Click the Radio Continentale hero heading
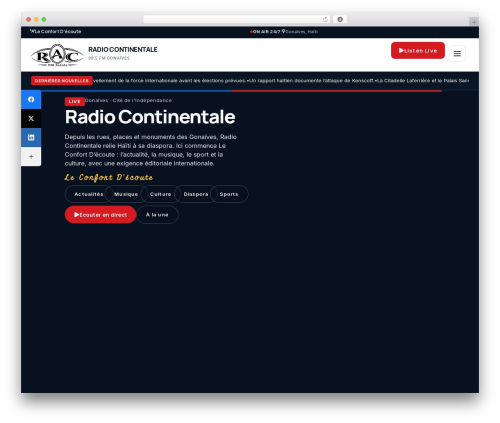The height and width of the screenshot is (423, 500). (x=150, y=117)
